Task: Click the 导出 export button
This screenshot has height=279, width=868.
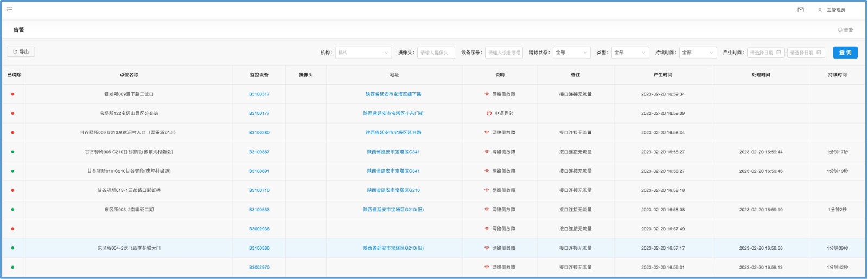Action: 21,51
